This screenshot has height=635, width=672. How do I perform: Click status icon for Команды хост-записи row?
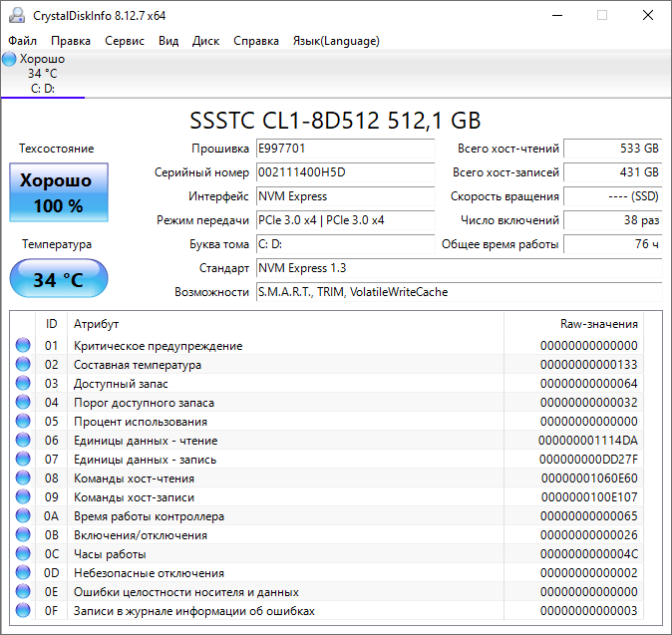click(x=23, y=497)
